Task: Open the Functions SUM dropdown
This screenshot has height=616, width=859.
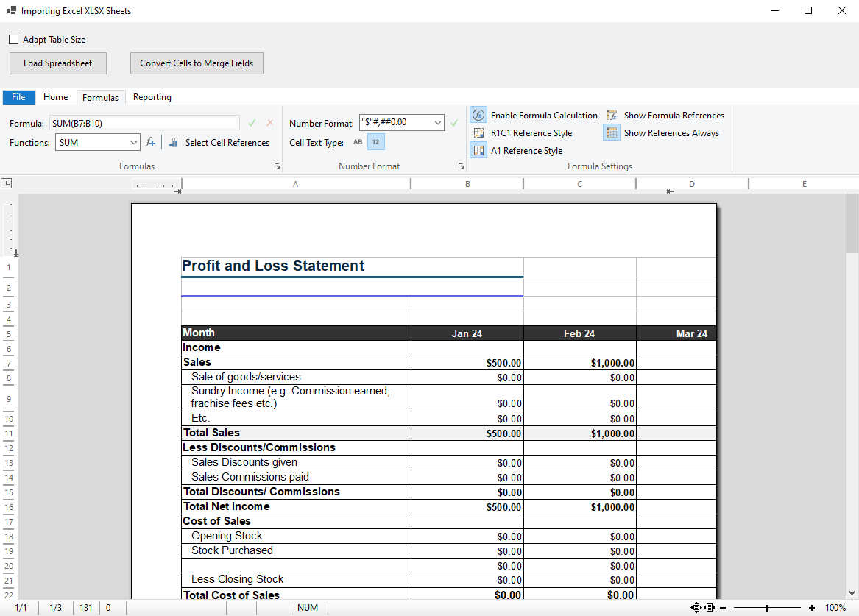Action: [133, 142]
